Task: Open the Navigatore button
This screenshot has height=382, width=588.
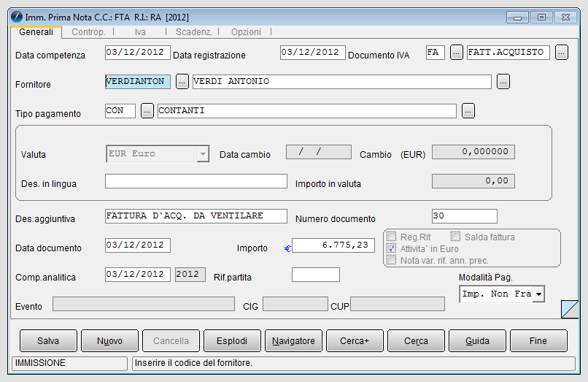Action: tap(293, 340)
